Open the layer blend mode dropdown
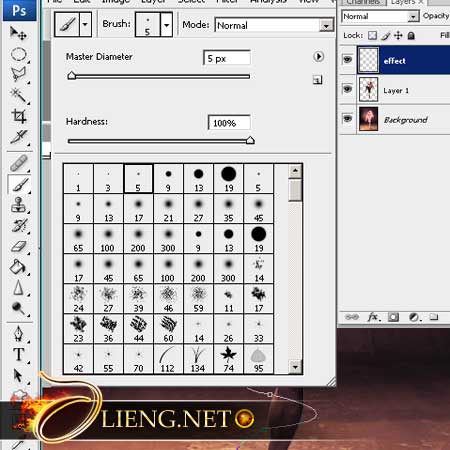The image size is (450, 450). tap(380, 16)
